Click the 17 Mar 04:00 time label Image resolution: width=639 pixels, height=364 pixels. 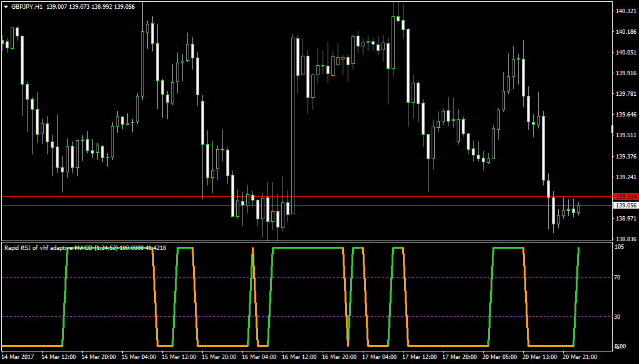coord(380,356)
